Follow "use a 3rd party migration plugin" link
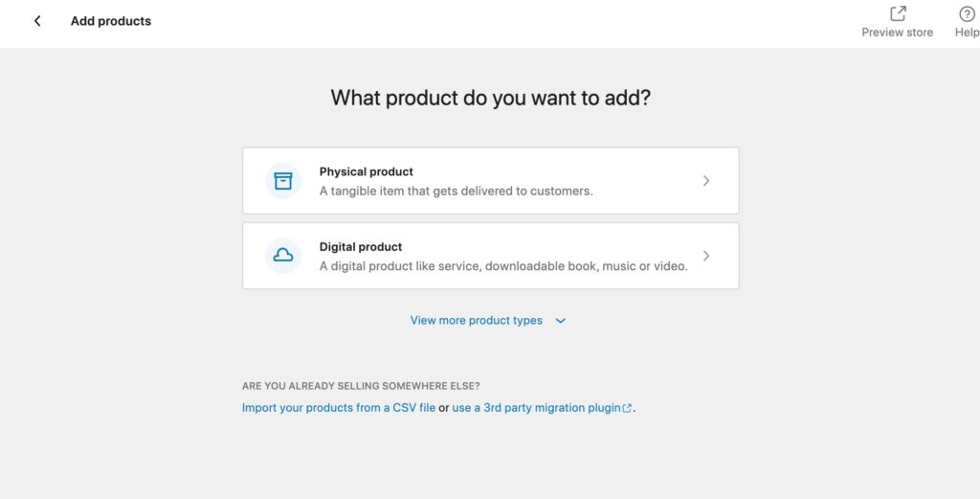 point(536,408)
